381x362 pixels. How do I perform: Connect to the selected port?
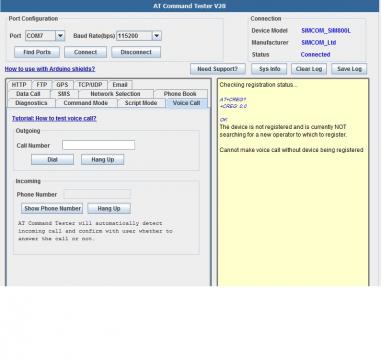85,52
